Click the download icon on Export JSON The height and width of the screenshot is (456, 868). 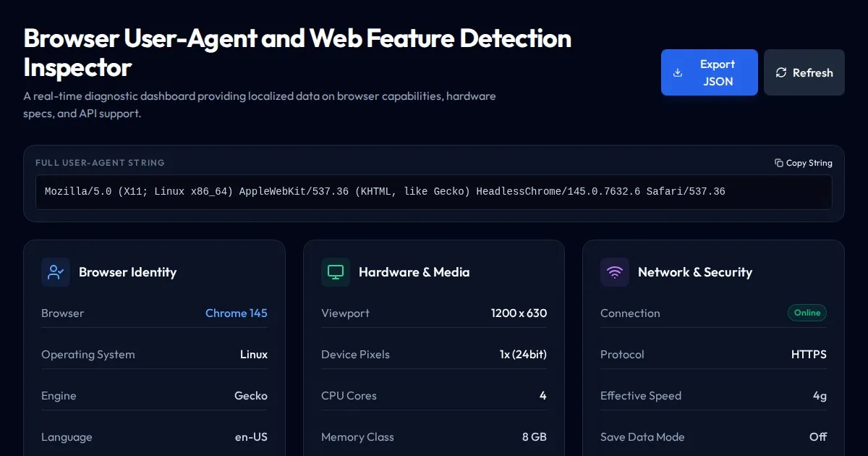678,72
